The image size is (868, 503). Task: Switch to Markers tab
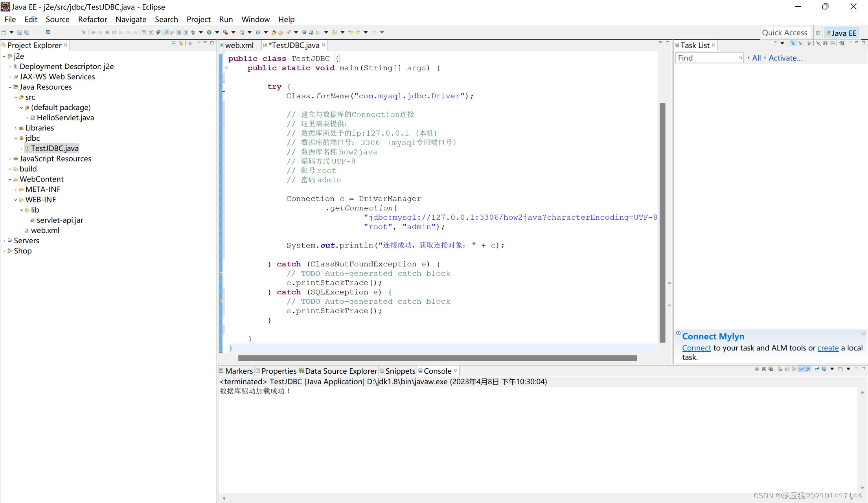point(236,371)
